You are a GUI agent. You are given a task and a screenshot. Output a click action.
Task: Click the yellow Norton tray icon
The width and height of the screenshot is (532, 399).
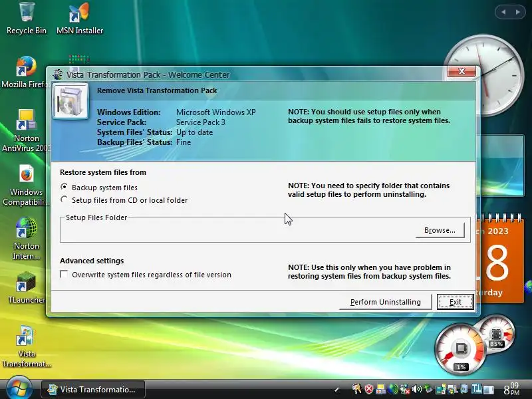381,389
